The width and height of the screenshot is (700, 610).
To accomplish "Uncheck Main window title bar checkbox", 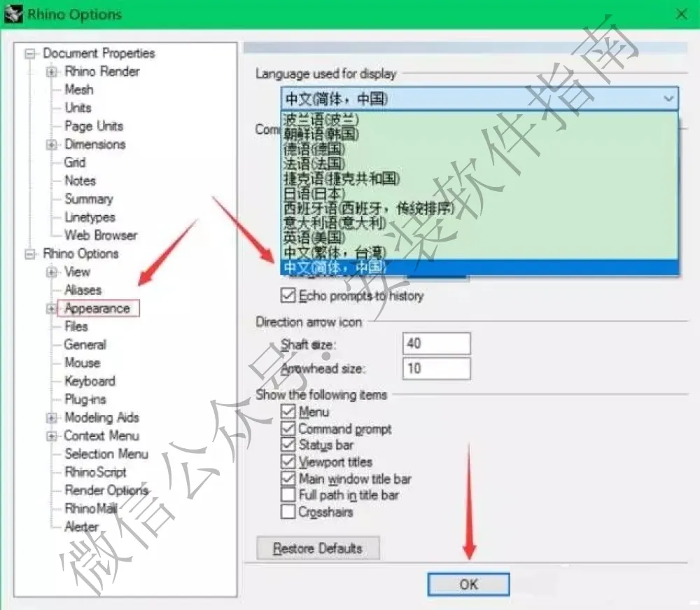I will [288, 478].
